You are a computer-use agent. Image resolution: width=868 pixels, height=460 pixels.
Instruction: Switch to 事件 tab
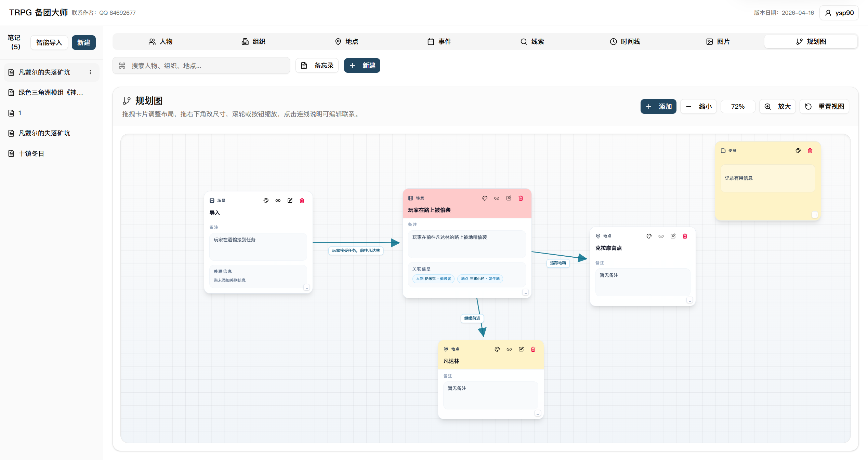tap(439, 42)
